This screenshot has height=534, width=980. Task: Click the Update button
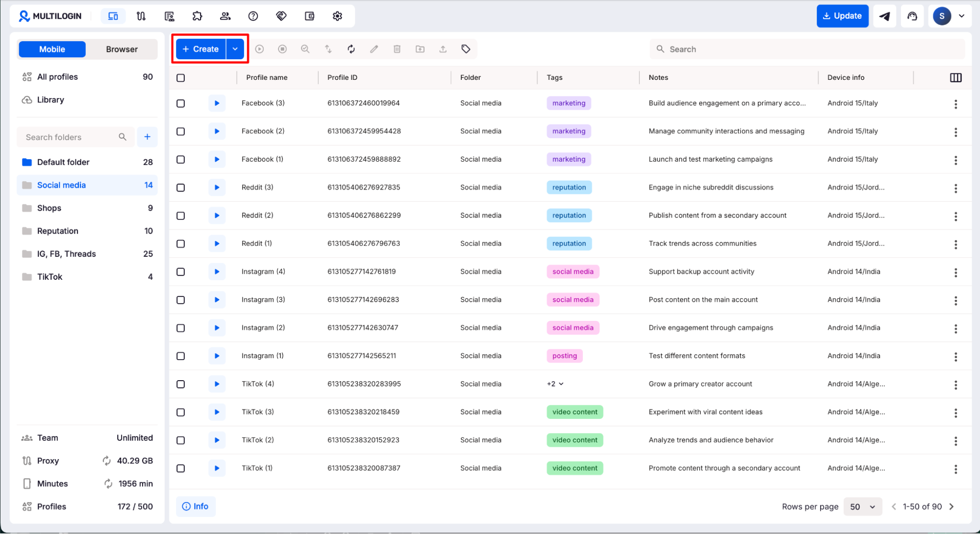[842, 16]
